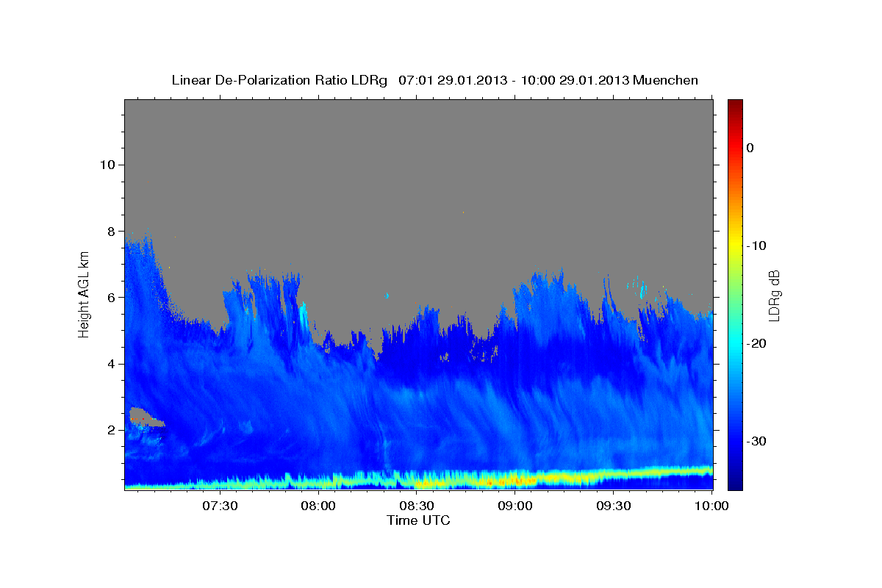Click the height tick label '6'
The width and height of the screenshot is (882, 588).
[x=111, y=298]
